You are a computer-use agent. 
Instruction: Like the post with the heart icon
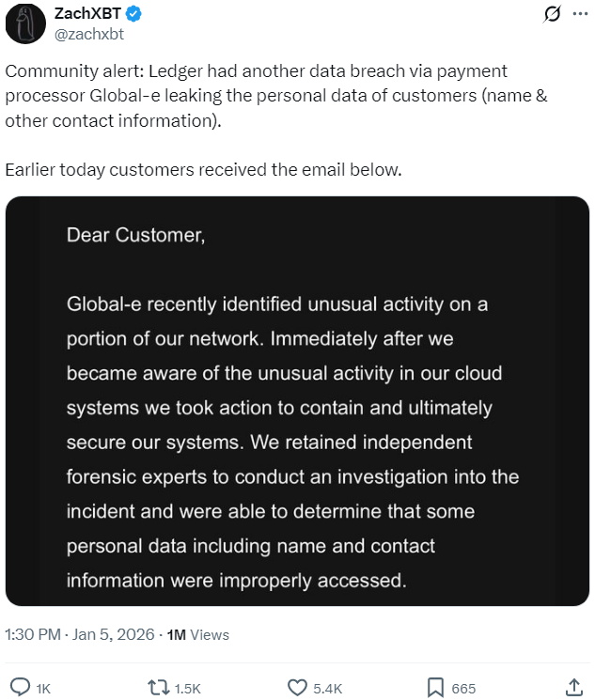pyautogui.click(x=297, y=688)
